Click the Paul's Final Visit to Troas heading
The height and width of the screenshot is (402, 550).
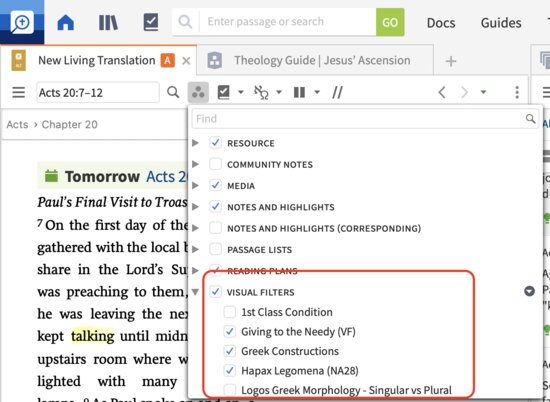click(112, 202)
